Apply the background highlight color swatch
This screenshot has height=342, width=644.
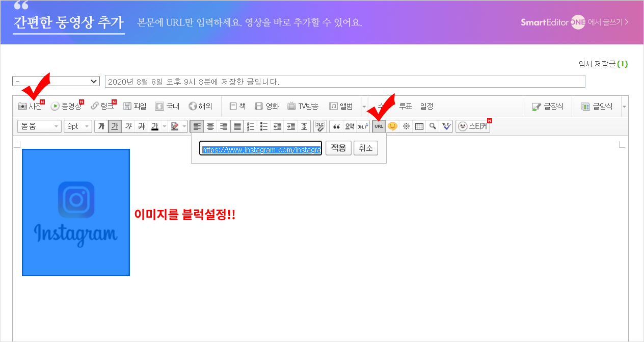tap(175, 126)
